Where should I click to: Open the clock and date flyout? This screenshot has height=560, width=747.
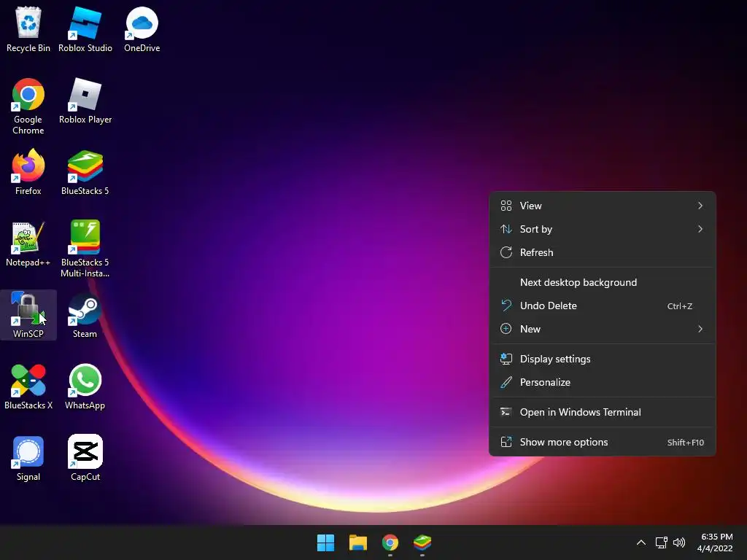(715, 542)
